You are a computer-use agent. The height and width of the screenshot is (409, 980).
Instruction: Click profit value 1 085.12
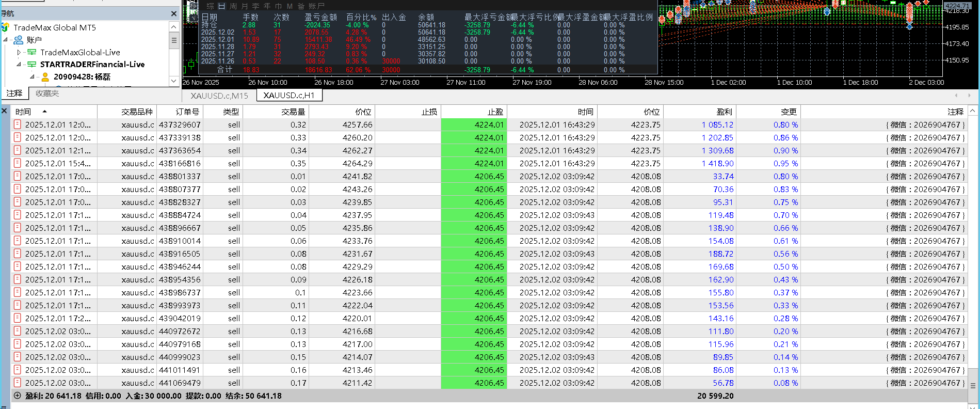point(717,124)
